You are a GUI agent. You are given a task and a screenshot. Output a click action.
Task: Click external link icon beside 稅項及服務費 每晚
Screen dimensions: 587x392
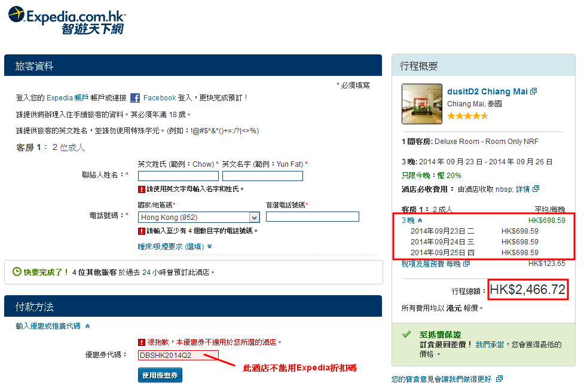tap(466, 264)
